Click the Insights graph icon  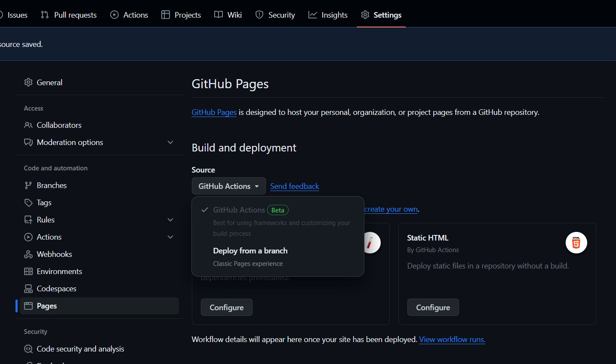(313, 15)
